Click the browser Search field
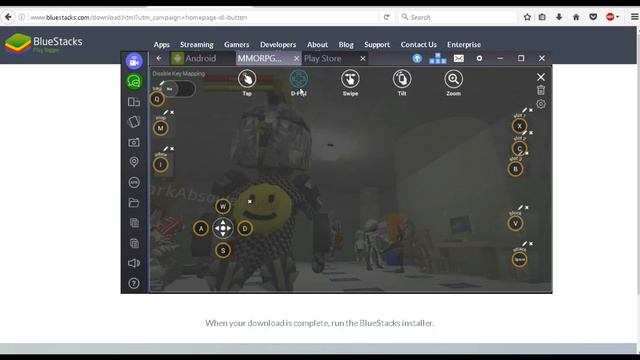Image resolution: width=640 pixels, height=360 pixels. (457, 17)
